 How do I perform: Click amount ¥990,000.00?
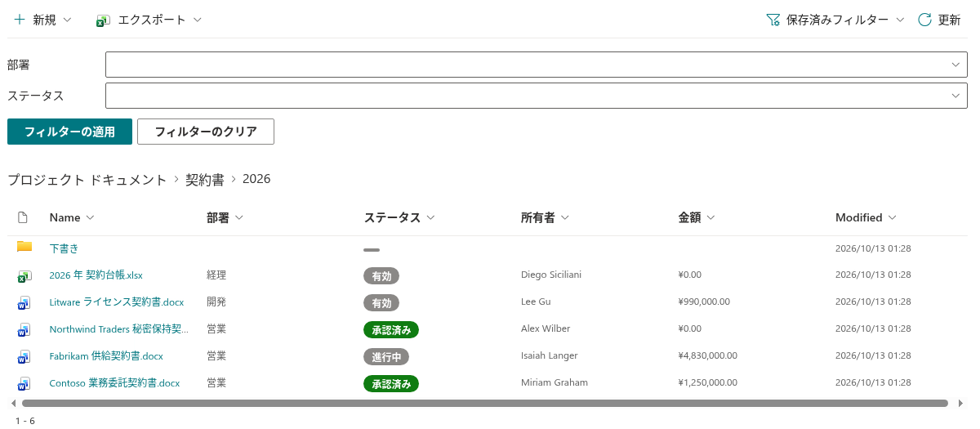[705, 302]
